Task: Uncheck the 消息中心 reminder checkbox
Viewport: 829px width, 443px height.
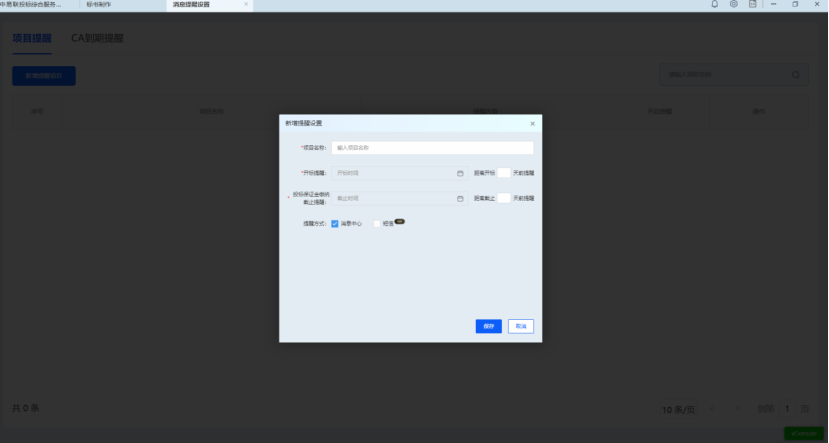Action: pos(335,224)
